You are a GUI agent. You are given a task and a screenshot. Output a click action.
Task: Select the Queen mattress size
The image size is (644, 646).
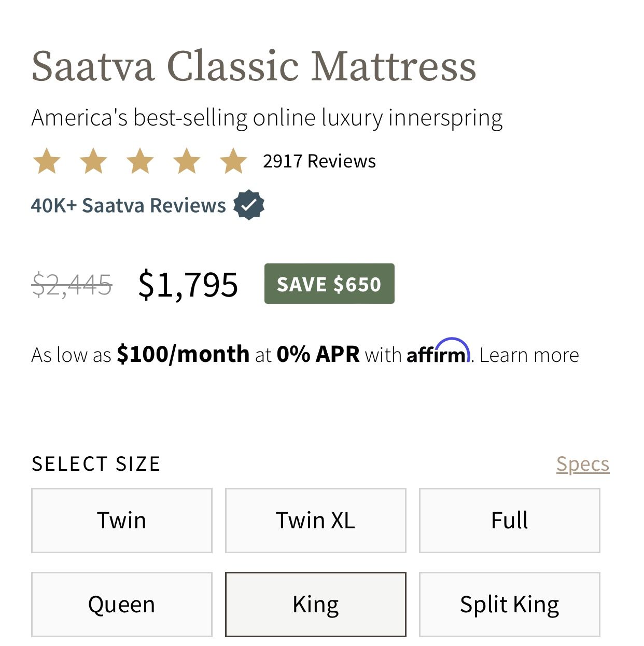tap(121, 603)
